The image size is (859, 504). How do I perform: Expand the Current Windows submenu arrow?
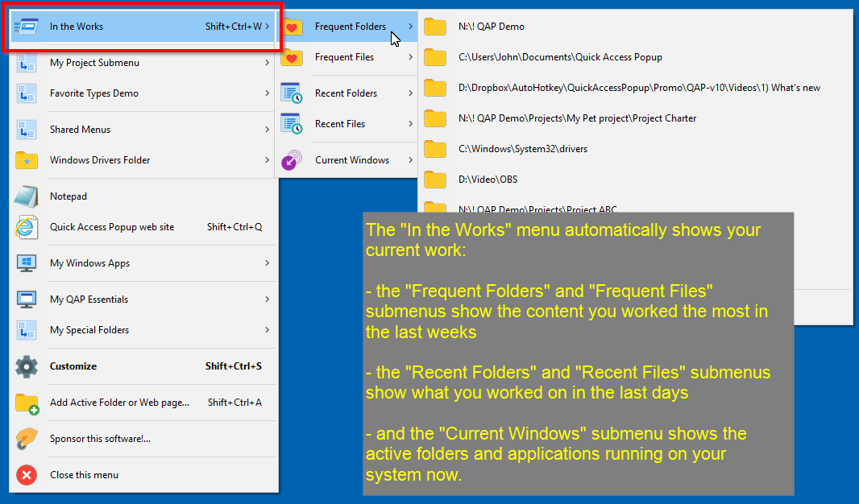(410, 160)
